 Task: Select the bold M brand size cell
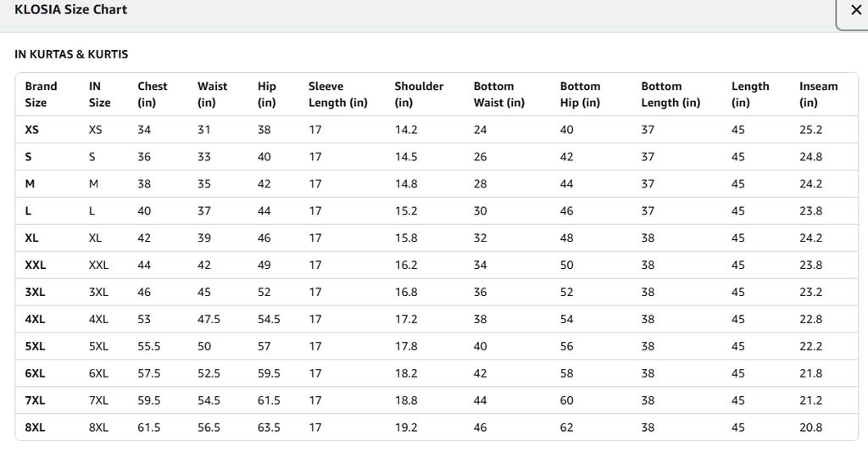(x=30, y=184)
